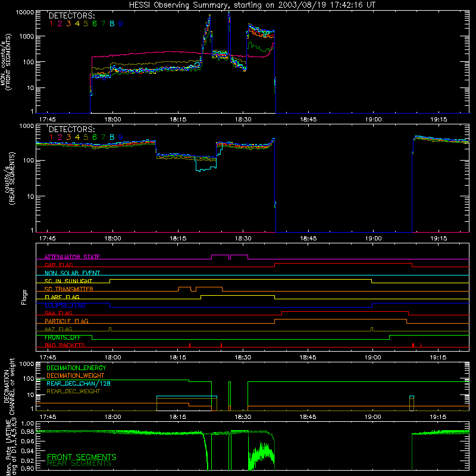The height and width of the screenshot is (476, 476).
Task: Click the bad packet marker near 18:17
Action: 190,345
